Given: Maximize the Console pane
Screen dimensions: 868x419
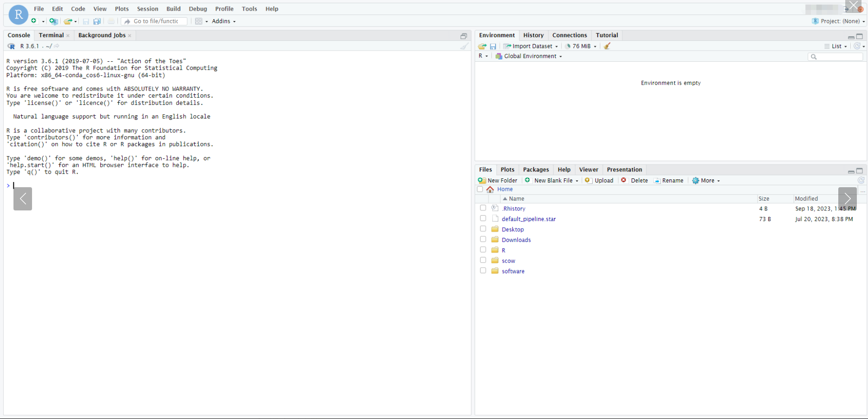Looking at the screenshot, I should (x=463, y=36).
